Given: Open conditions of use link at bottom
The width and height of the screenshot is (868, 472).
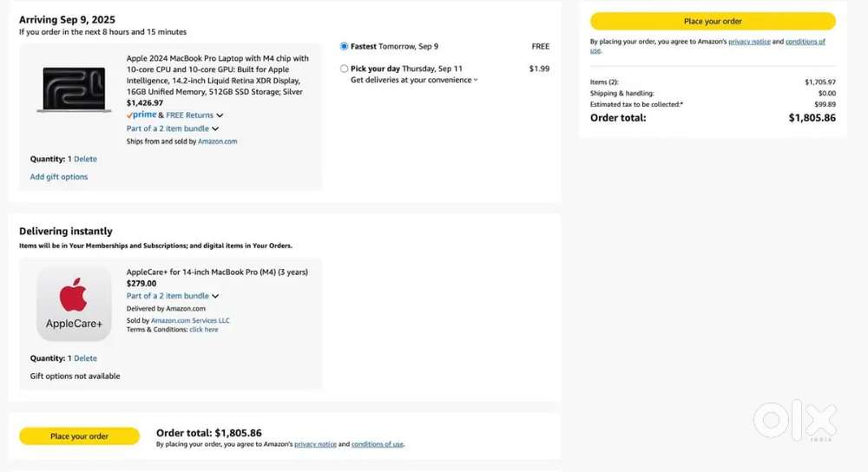Looking at the screenshot, I should point(377,443).
